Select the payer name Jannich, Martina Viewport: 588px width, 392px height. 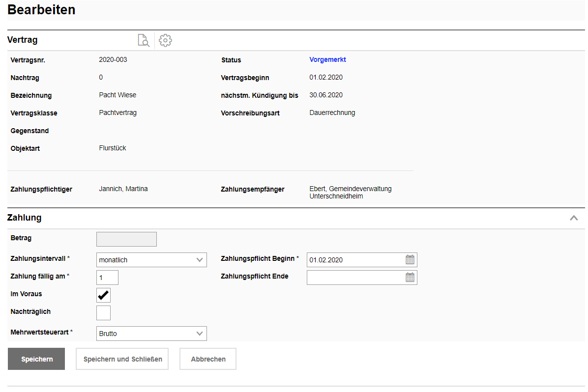pyautogui.click(x=123, y=189)
